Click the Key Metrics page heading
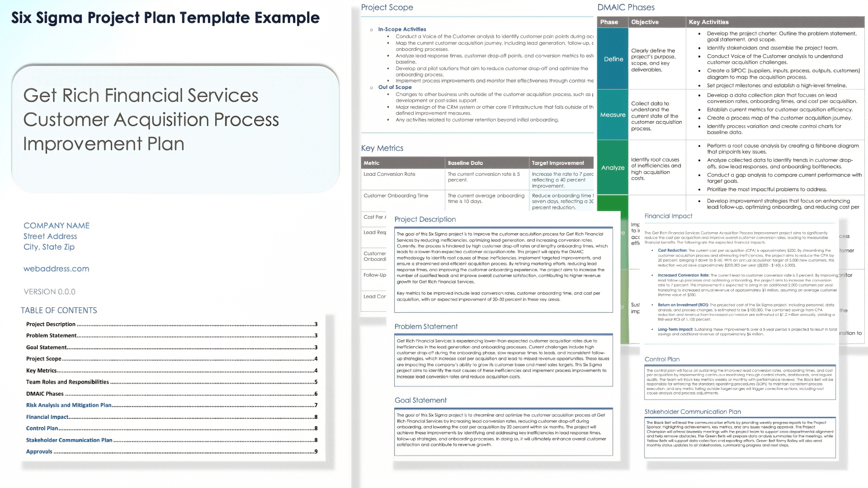The image size is (868, 488). click(382, 148)
